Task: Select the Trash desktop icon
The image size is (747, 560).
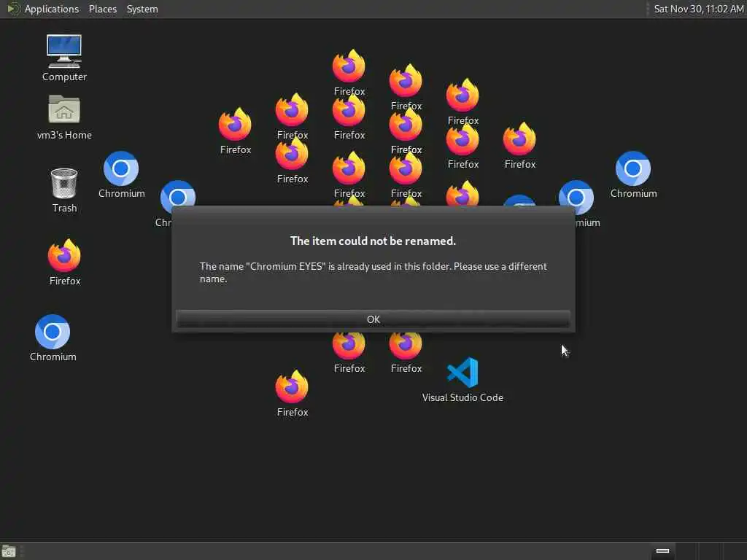Action: coord(64,183)
